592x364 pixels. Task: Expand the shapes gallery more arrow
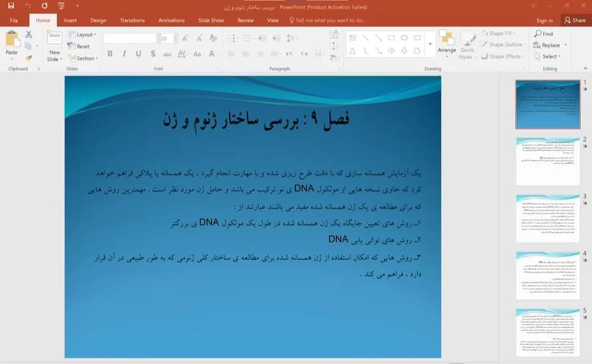pos(430,44)
